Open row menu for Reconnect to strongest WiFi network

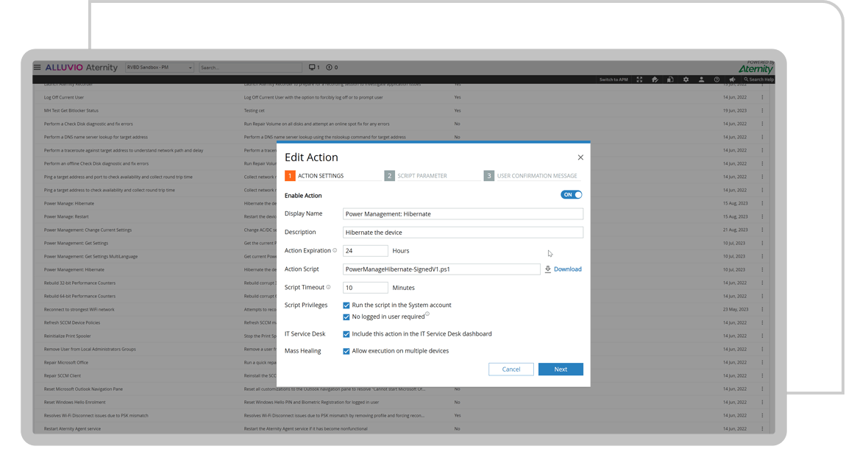(762, 309)
